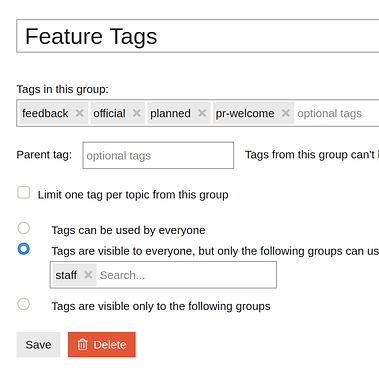Click the trash icon on Delete
Viewport: 379px width, 375px height.
pos(82,344)
